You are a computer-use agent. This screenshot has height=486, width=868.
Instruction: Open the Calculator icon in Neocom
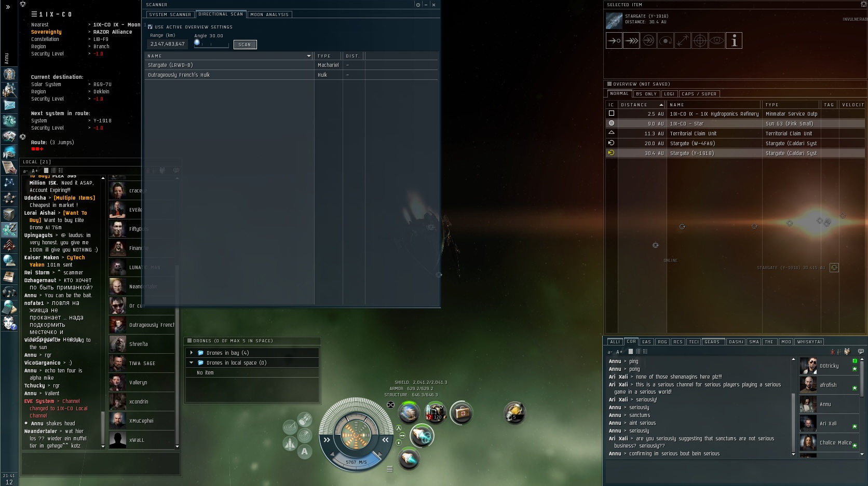tap(9, 308)
